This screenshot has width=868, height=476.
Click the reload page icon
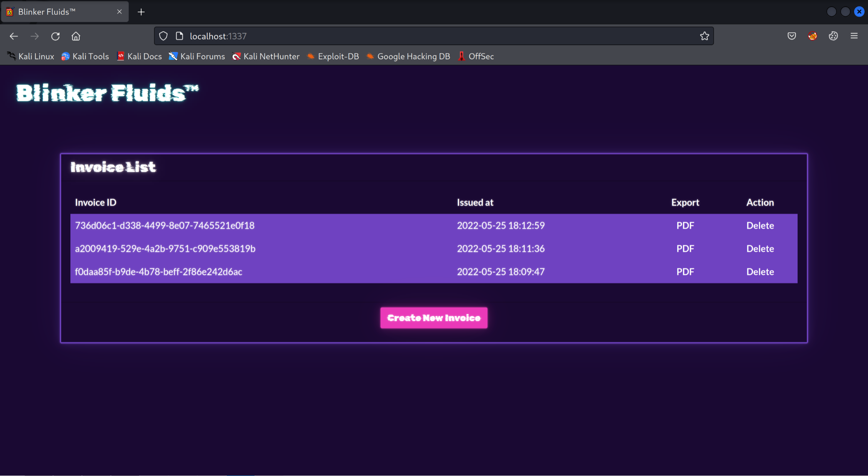(55, 36)
